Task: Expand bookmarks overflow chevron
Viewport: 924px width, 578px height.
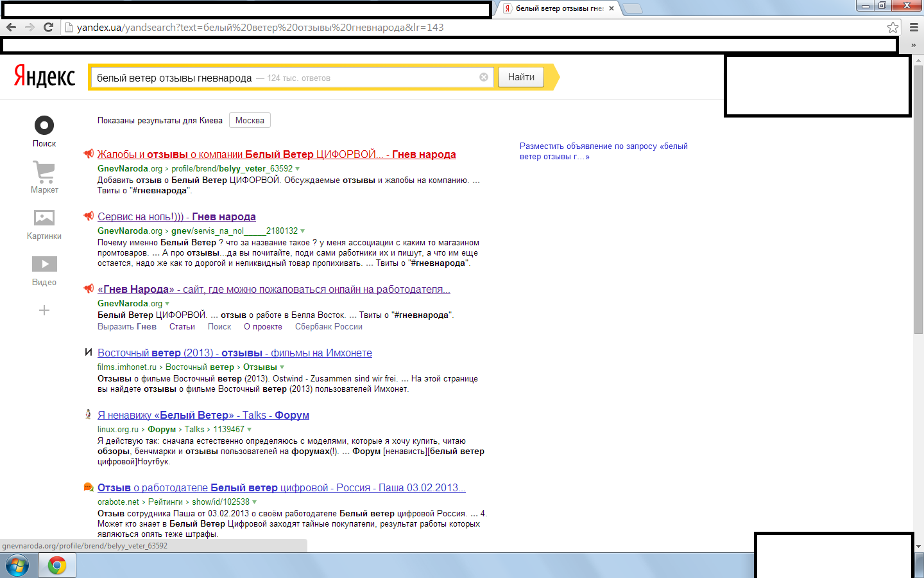Action: coord(913,45)
